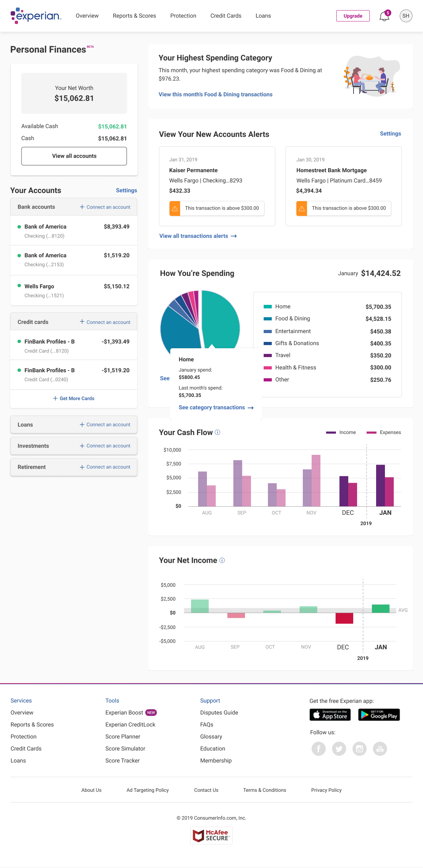Open Reports & Scores in top navigation
This screenshot has width=423, height=868.
(134, 16)
